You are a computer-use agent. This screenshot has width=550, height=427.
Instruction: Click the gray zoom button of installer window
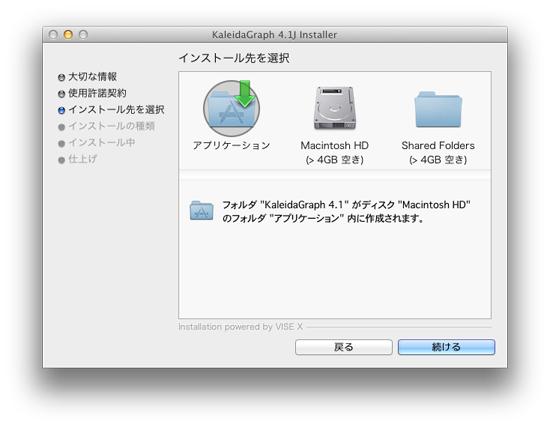pos(83,34)
